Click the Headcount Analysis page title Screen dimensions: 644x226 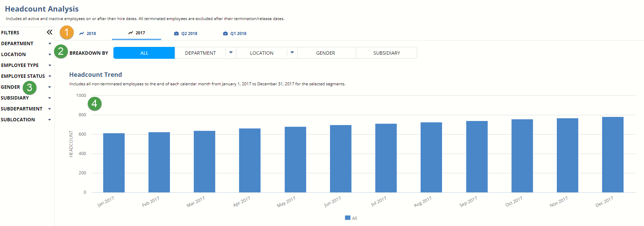coord(42,9)
